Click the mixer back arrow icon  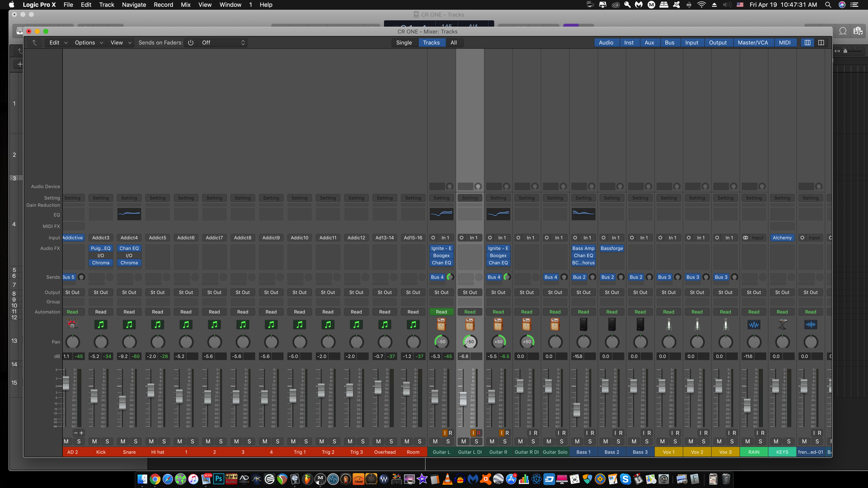click(34, 42)
